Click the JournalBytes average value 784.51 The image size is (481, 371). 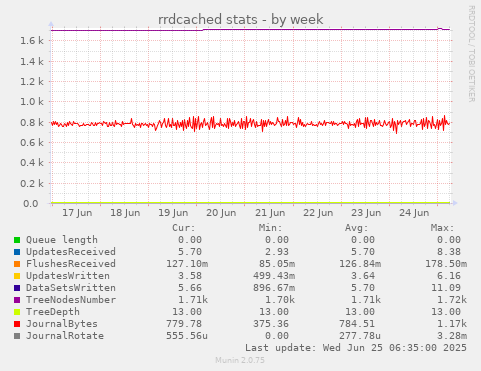point(357,324)
